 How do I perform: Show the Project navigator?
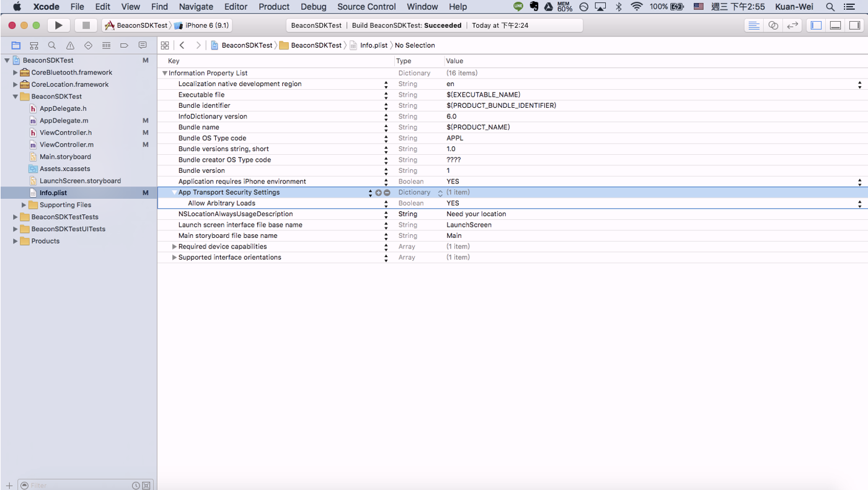[16, 45]
